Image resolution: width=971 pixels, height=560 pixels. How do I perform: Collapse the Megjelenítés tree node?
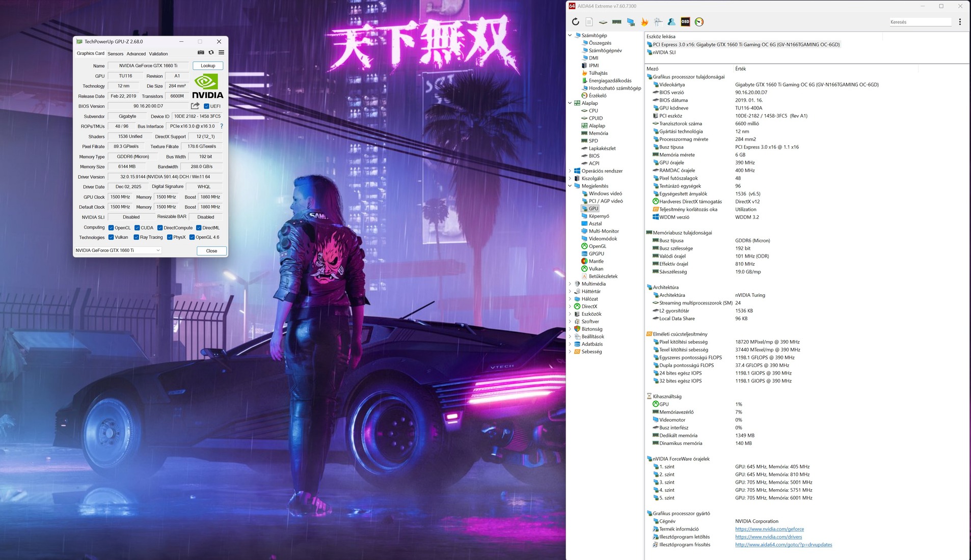(570, 186)
